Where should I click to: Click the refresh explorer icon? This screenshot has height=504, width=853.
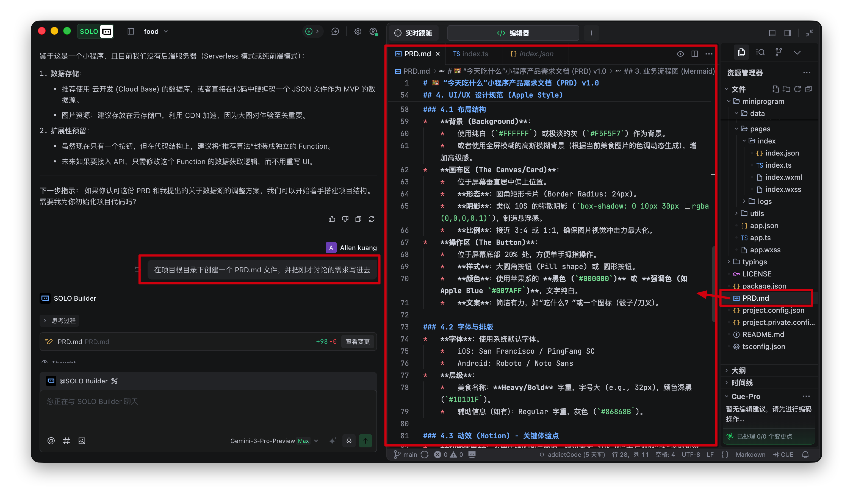click(x=797, y=89)
